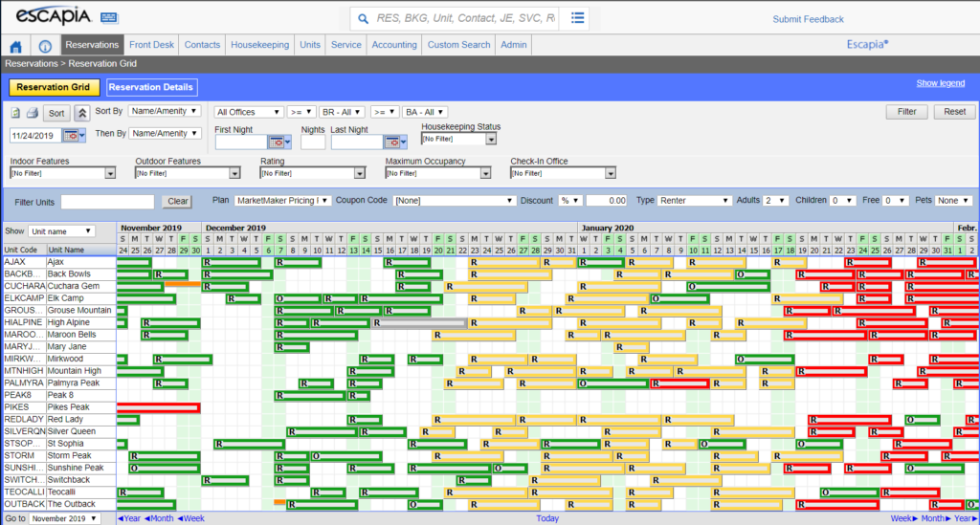The height and width of the screenshot is (525, 980).
Task: Open Show Unit name dropdown
Action: 61,231
